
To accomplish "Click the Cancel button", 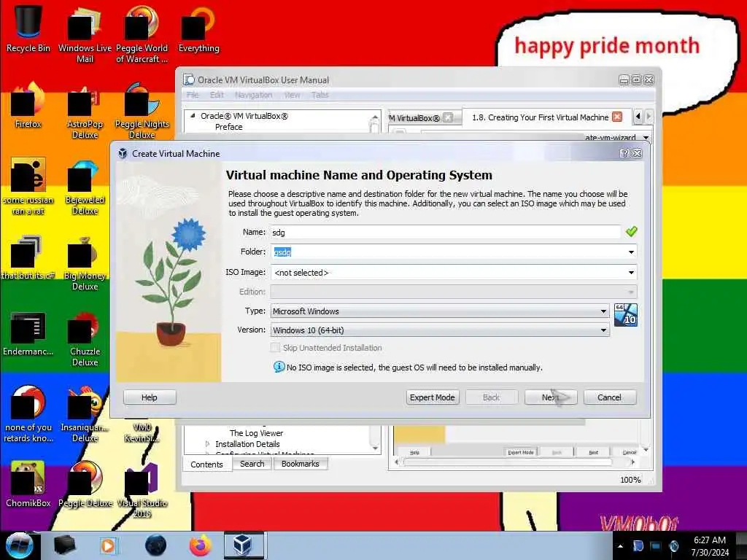I will (x=609, y=397).
